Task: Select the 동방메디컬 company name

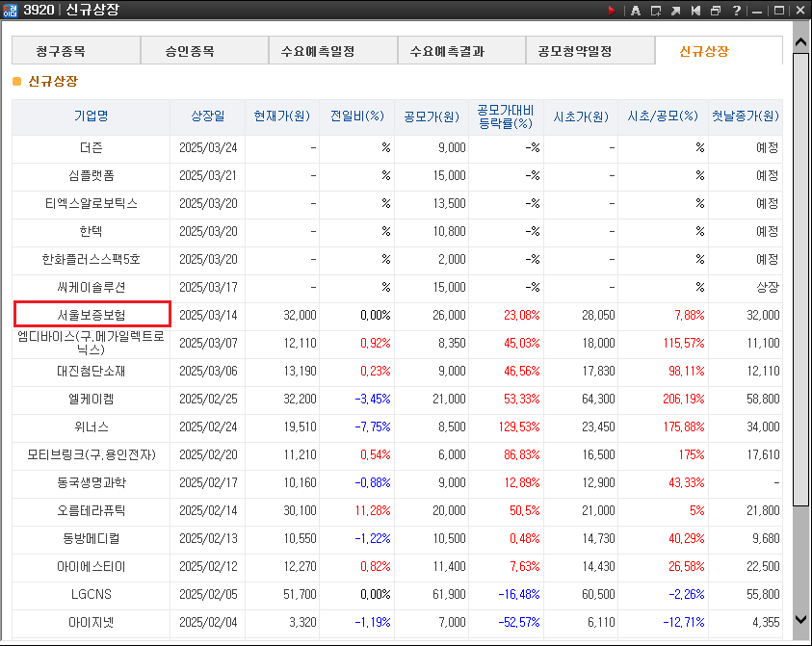Action: click(92, 539)
